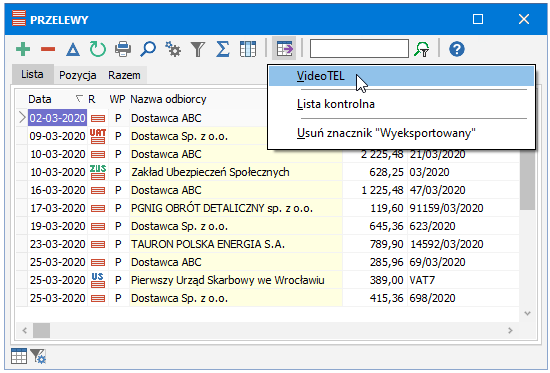Click the printer icon in toolbar
The image size is (550, 373).
click(123, 49)
